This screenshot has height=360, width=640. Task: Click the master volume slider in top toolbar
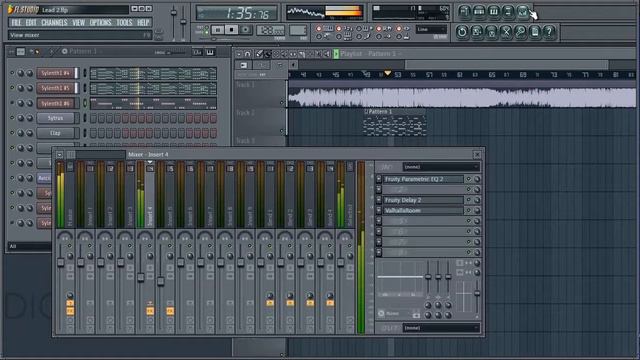coord(174,12)
